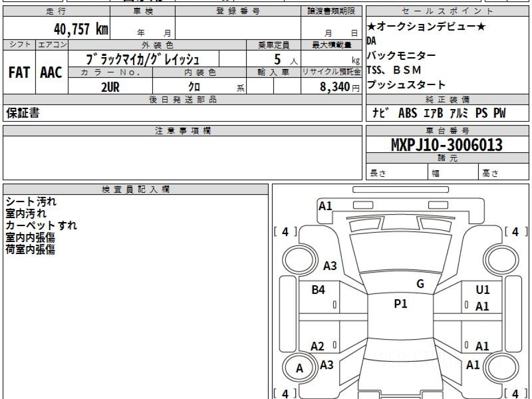Screen dimensions: 532x399
Task: Select the 車検 header cell
Action: (143, 12)
